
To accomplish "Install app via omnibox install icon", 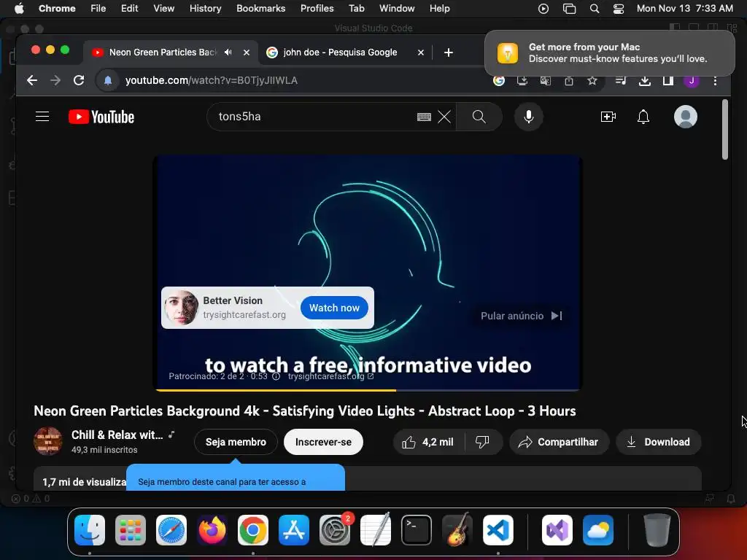I will pos(522,80).
